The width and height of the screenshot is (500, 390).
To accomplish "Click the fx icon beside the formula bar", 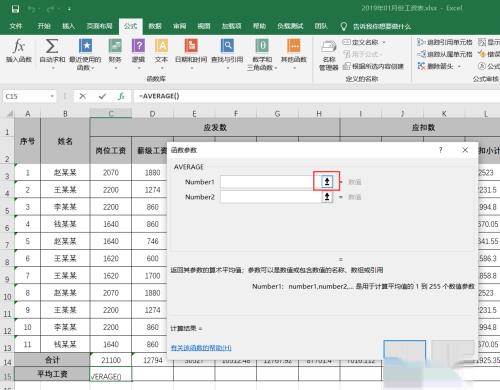I will coord(121,96).
